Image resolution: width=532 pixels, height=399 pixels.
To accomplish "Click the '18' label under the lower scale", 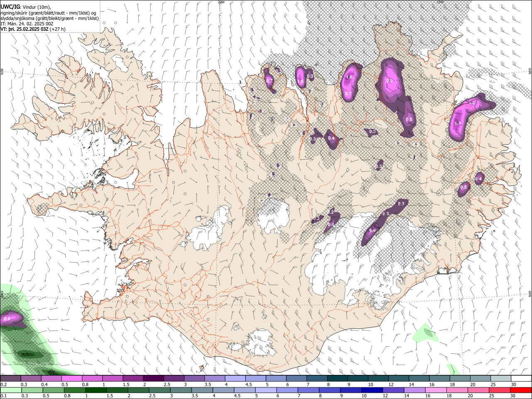I will (x=449, y=396).
